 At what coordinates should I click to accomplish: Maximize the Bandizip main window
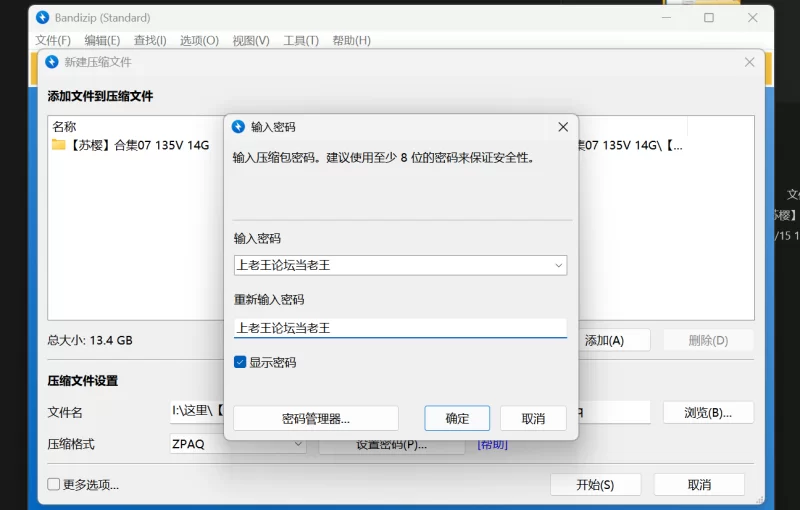[709, 18]
